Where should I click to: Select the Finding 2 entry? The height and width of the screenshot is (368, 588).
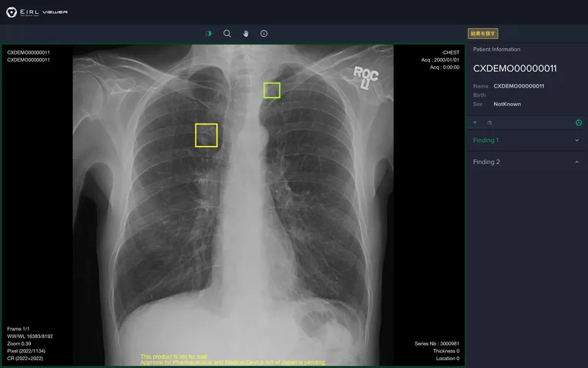coord(486,162)
